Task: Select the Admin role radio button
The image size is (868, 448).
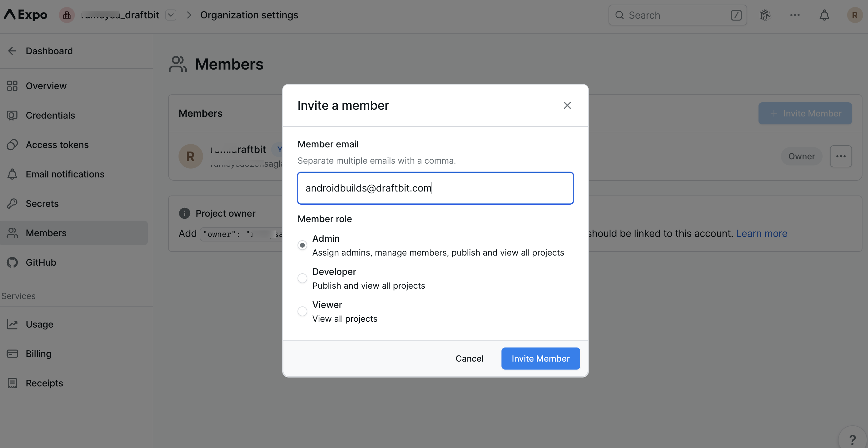Action: pos(302,245)
